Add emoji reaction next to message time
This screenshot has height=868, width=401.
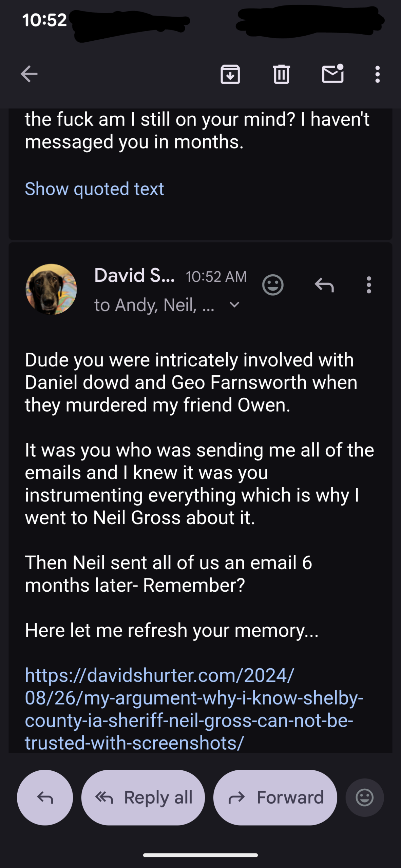[273, 285]
